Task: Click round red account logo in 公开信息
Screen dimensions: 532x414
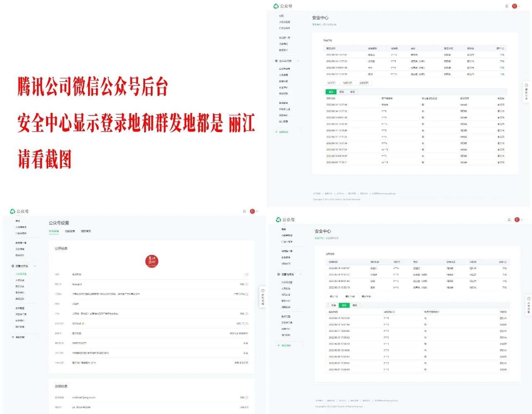Action: coord(152,261)
